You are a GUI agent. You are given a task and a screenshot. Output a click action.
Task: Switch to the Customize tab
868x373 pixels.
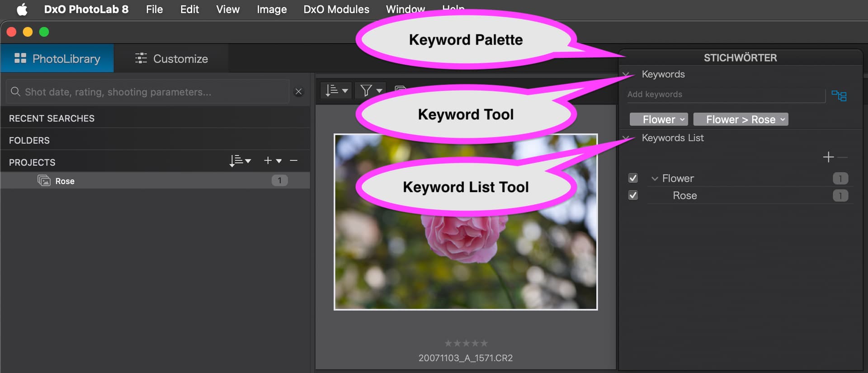coord(171,59)
